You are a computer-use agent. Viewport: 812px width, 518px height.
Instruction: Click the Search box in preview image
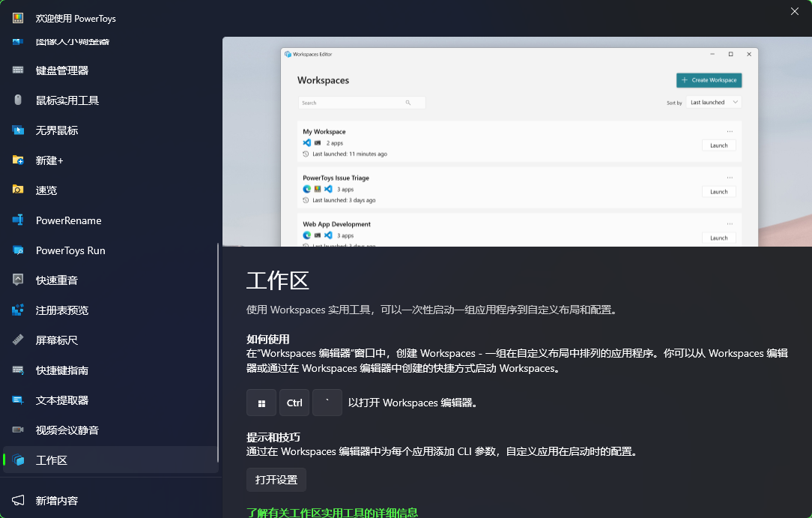pyautogui.click(x=362, y=103)
